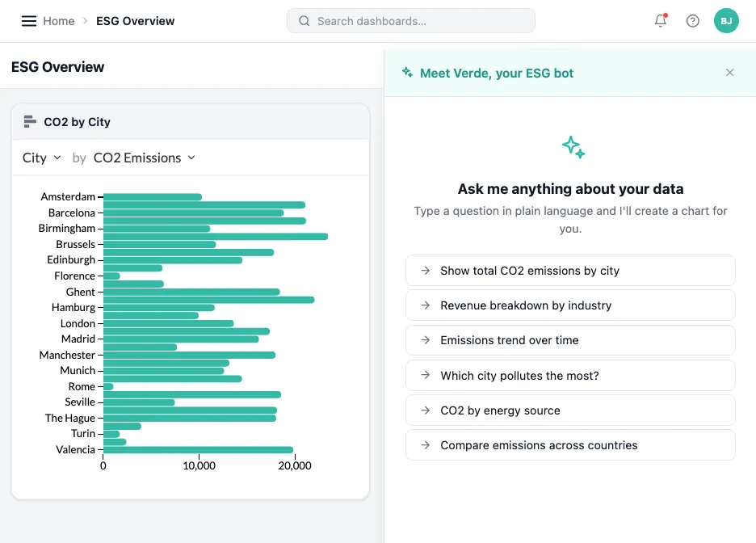Click the Munich axis label

coord(78,370)
